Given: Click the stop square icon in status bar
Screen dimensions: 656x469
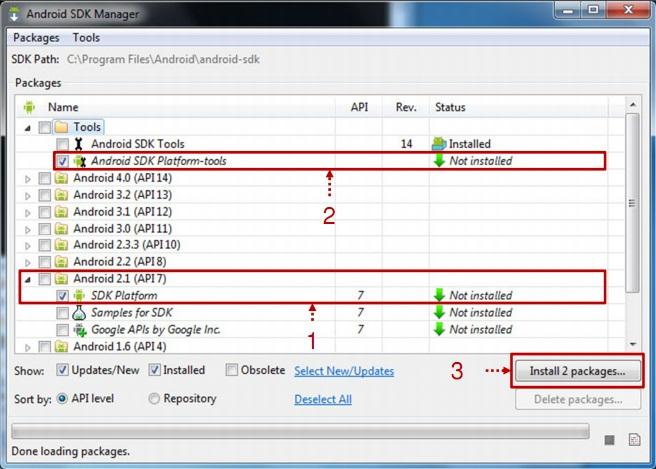Looking at the screenshot, I should 610,440.
